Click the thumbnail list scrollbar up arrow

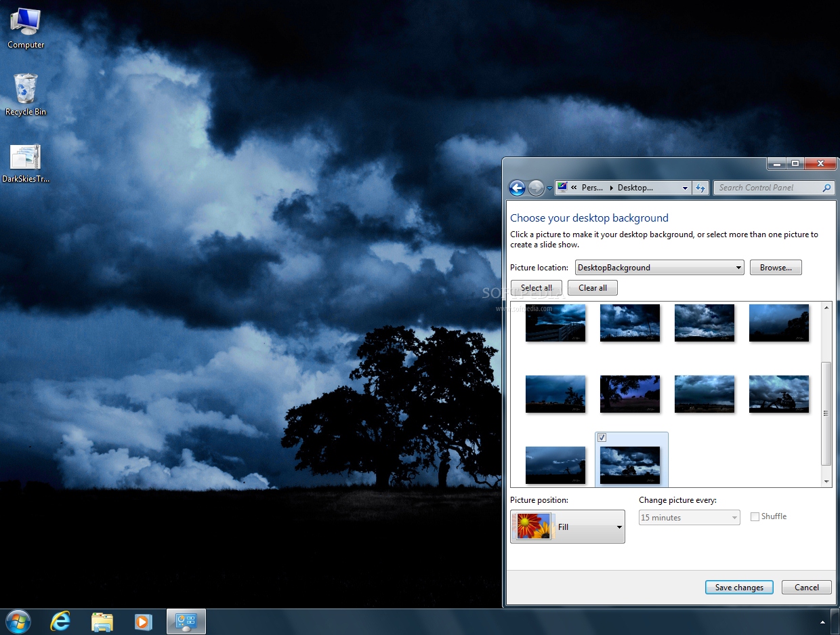pos(826,308)
